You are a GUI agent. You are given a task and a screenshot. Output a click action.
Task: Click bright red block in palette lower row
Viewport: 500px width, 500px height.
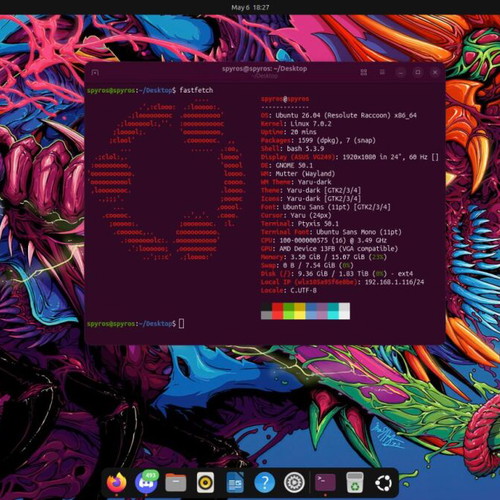[x=277, y=315]
